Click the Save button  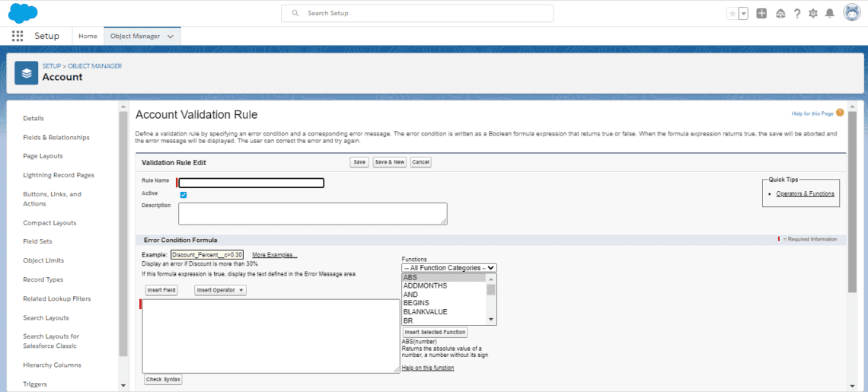pos(359,162)
